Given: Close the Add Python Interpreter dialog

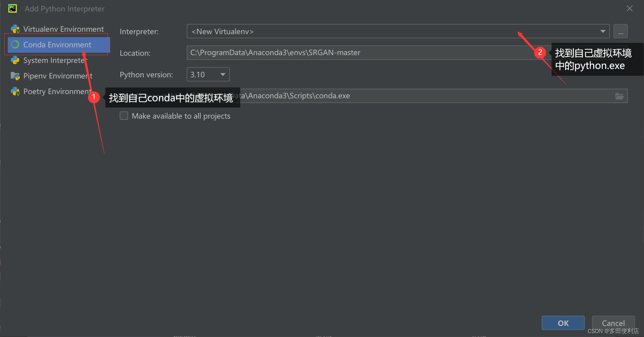Looking at the screenshot, I should click(x=630, y=8).
